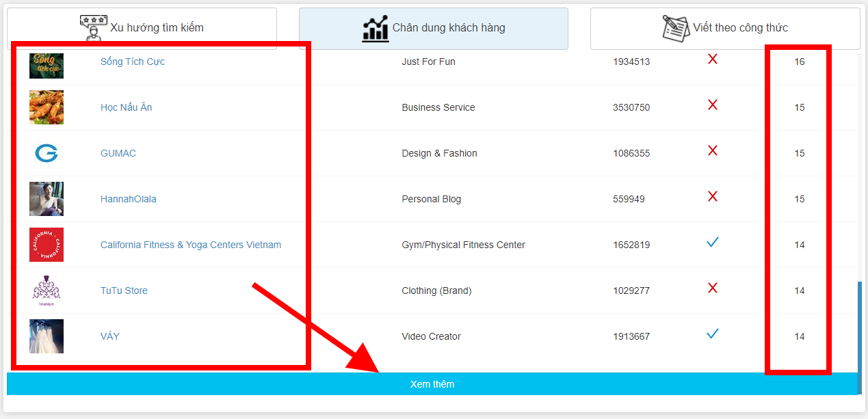Switch to Chân dung khách hàng tab

[434, 29]
